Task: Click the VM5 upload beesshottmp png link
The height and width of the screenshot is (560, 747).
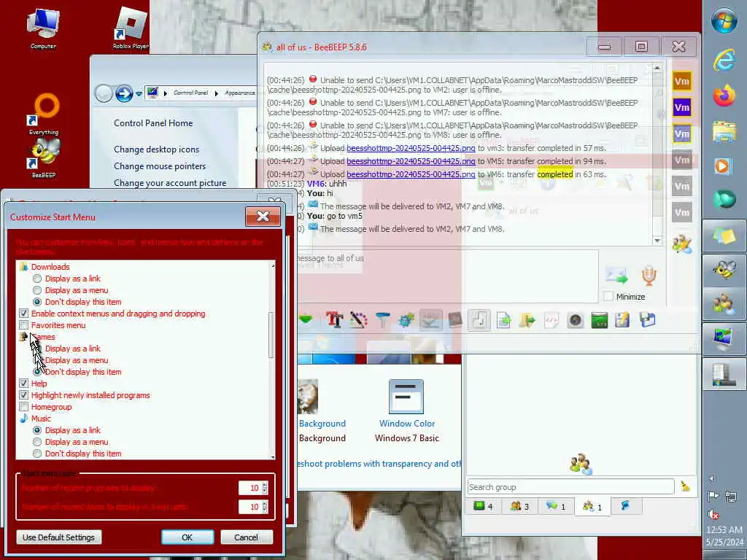Action: [411, 161]
